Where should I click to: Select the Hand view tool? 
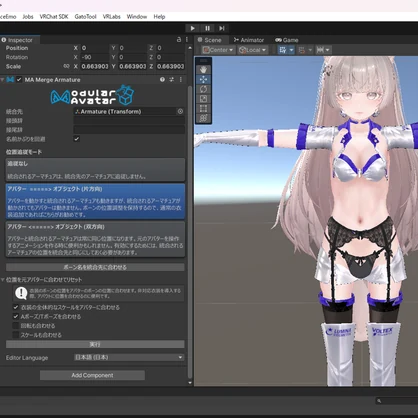pyautogui.click(x=203, y=69)
